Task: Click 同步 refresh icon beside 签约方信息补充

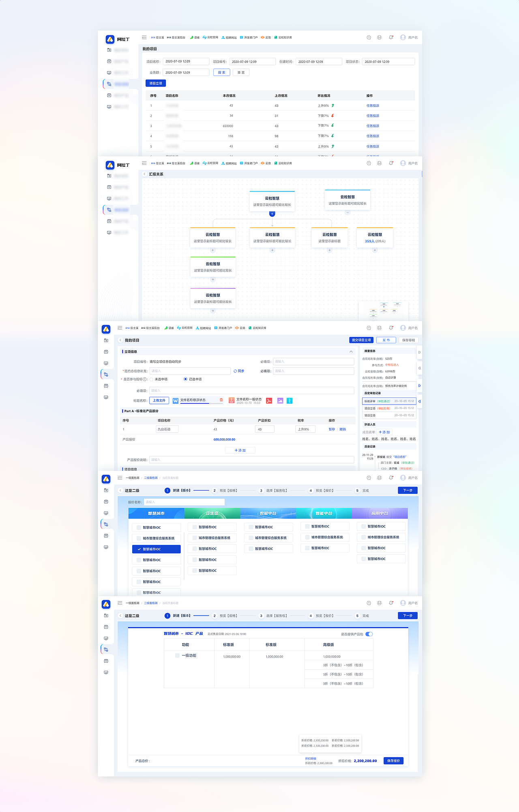Action: point(235,371)
